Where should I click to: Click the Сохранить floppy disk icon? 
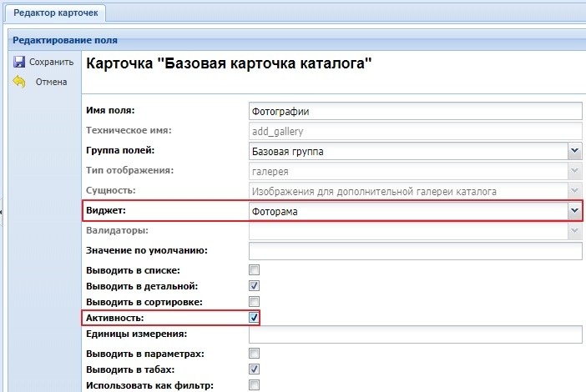pyautogui.click(x=18, y=63)
